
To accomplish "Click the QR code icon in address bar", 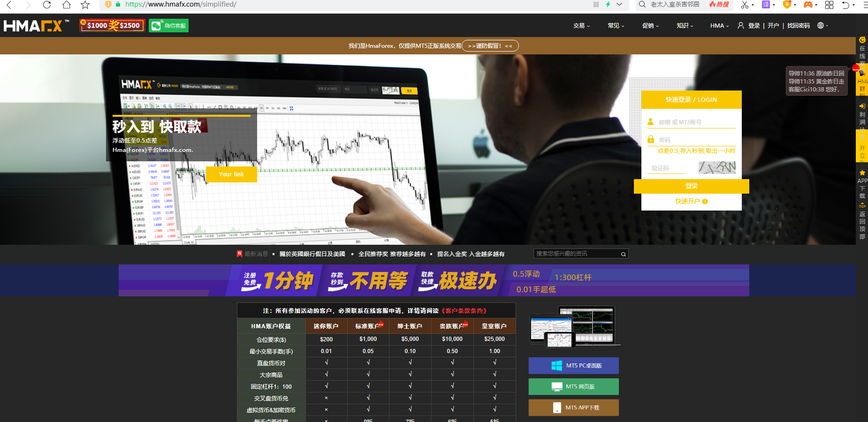I will [596, 4].
